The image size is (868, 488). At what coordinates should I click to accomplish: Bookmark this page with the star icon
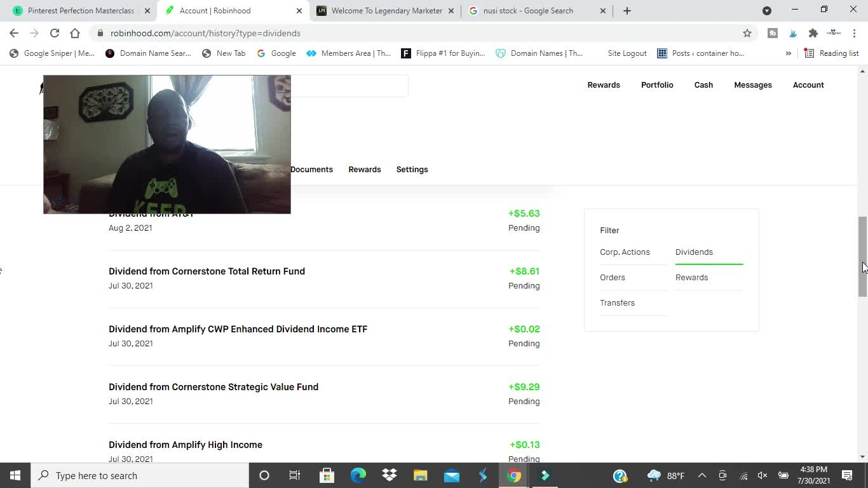[x=747, y=33]
